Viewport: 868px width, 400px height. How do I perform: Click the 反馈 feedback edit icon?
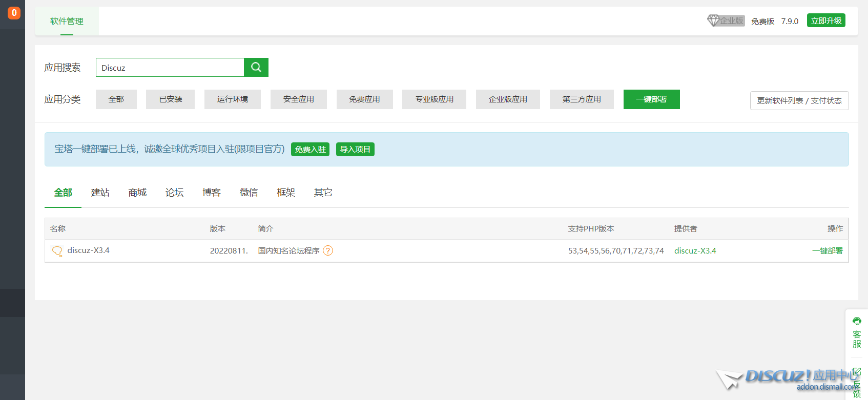click(857, 372)
